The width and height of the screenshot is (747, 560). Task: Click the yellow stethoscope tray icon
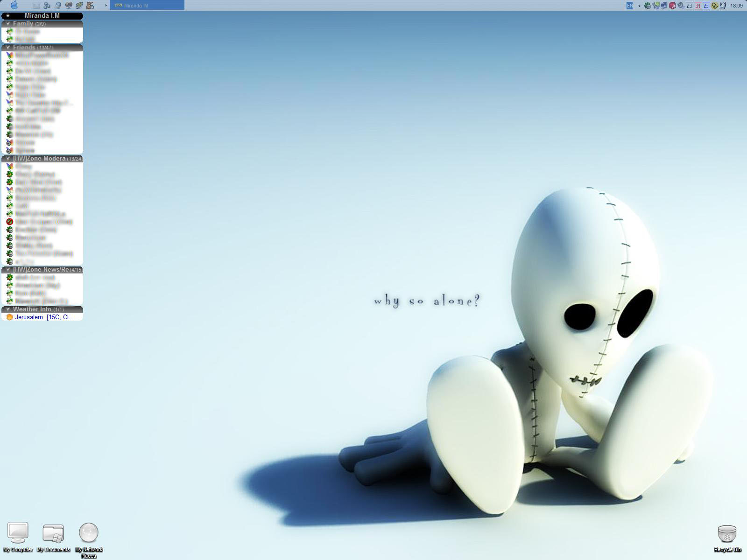[x=715, y=6]
